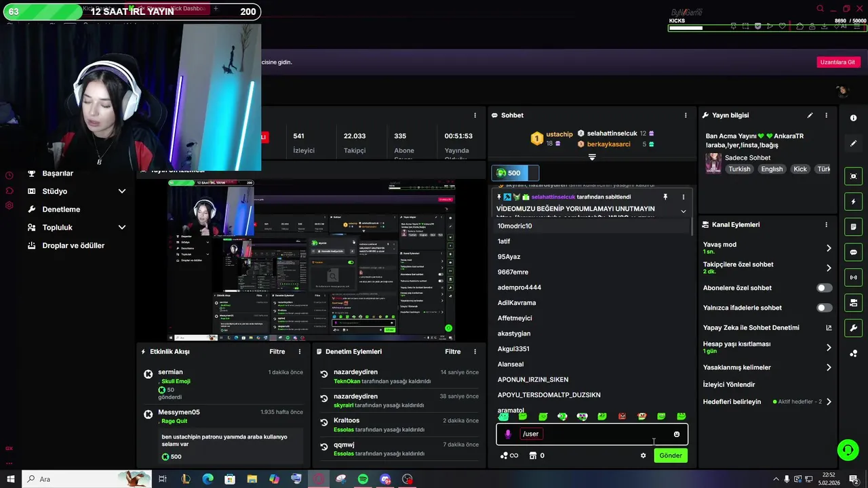This screenshot has height=488, width=868.
Task: Open chat settings gear icon
Action: (x=643, y=455)
